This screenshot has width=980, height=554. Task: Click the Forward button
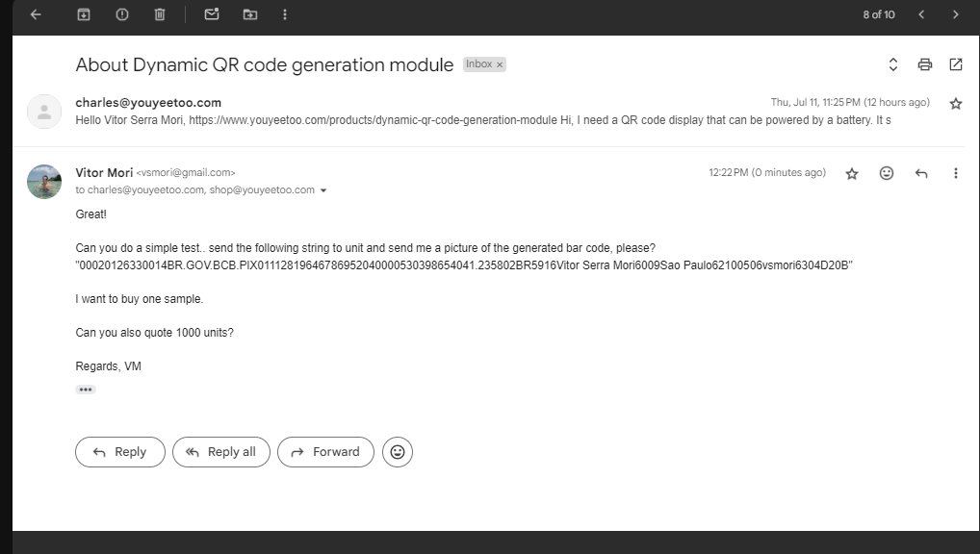(x=325, y=452)
